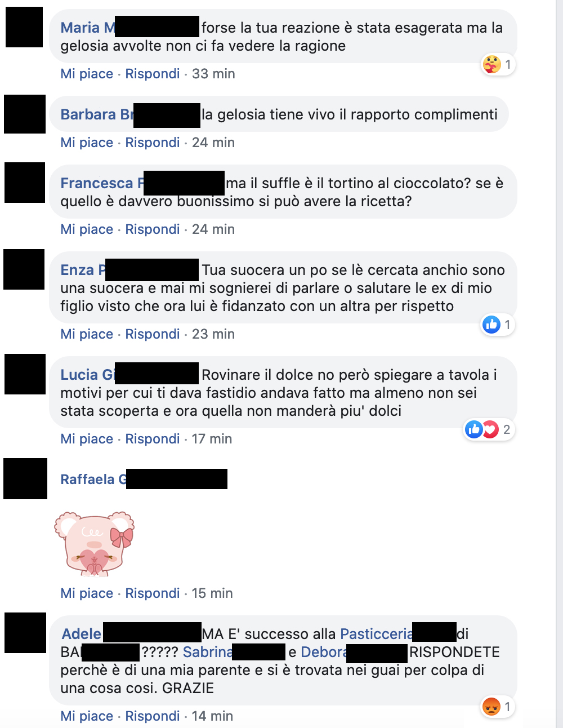Viewport: 563px width, 728px height.
Task: Click the vertical scrollbar on the right edge
Action: (559, 364)
